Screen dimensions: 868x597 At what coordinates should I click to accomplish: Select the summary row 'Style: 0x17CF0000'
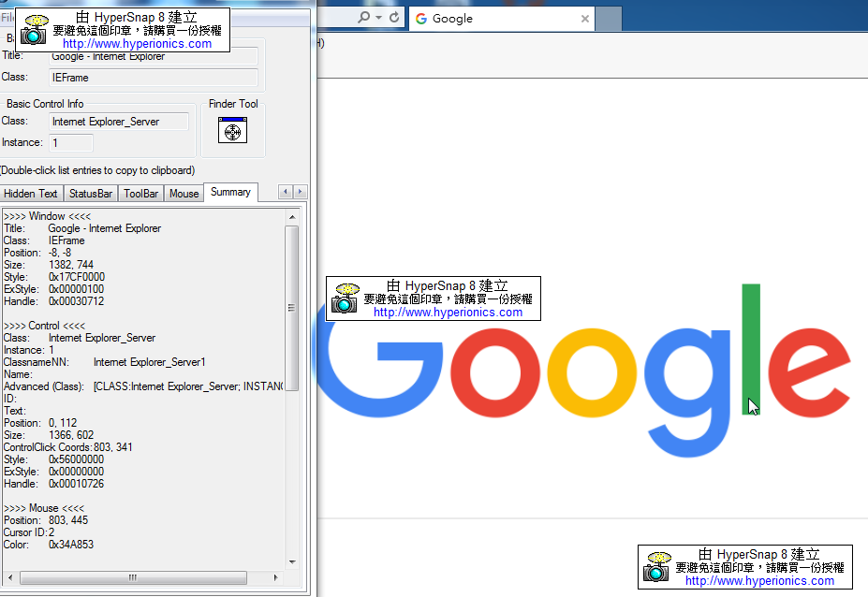tap(54, 277)
